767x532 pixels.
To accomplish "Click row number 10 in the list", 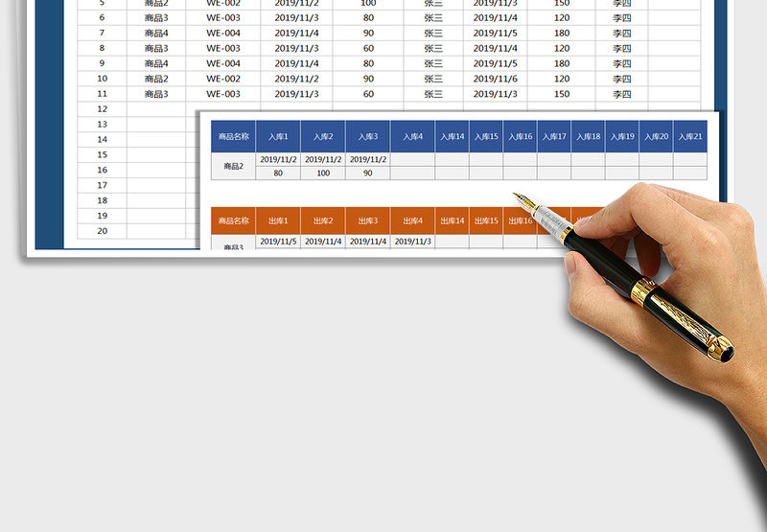I will coord(102,79).
